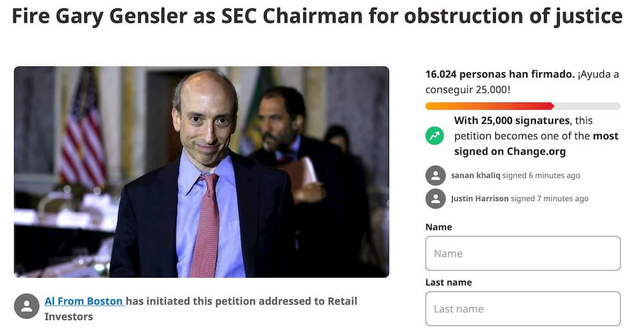This screenshot has height=328, width=644.
Task: Click the signature progress bar
Action: point(522,106)
